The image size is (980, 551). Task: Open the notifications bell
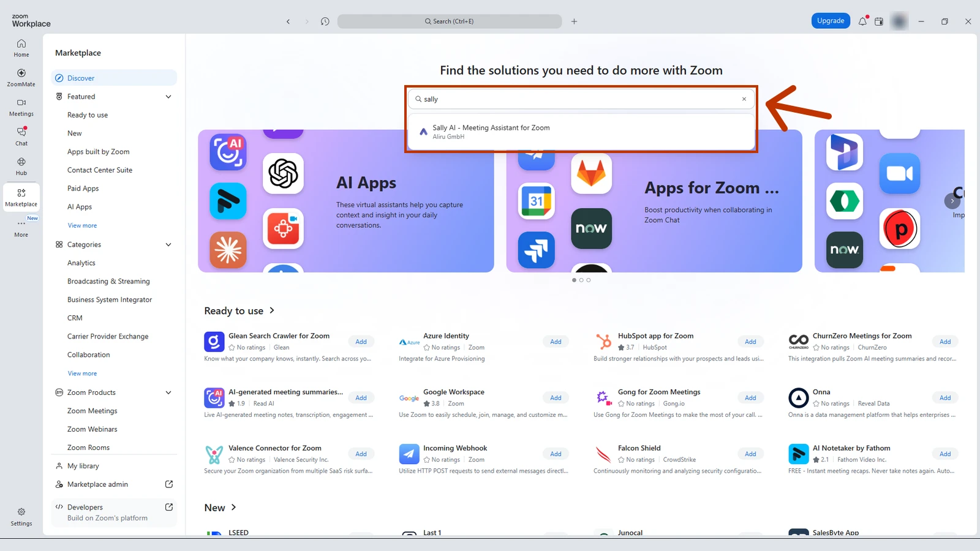862,21
